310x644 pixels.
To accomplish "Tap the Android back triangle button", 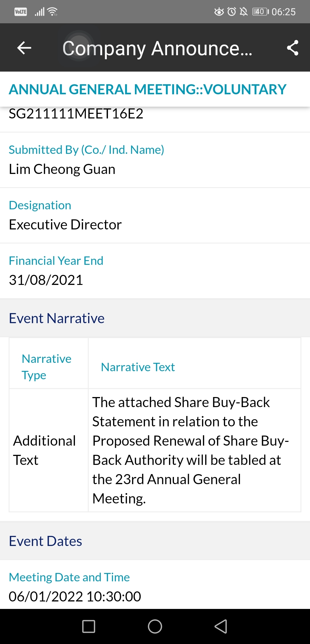I will [221, 626].
